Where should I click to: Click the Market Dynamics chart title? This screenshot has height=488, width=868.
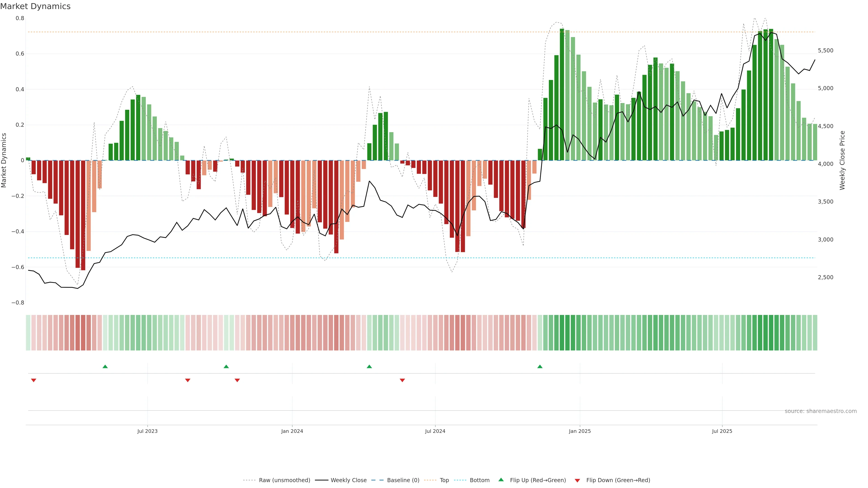point(35,6)
